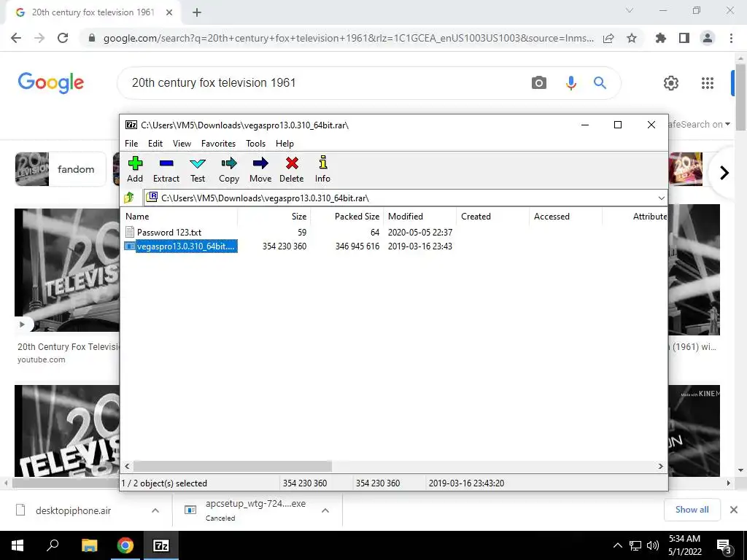Viewport: 747px width, 560px height.
Task: Go up one folder level in 7-Zip
Action: (129, 198)
